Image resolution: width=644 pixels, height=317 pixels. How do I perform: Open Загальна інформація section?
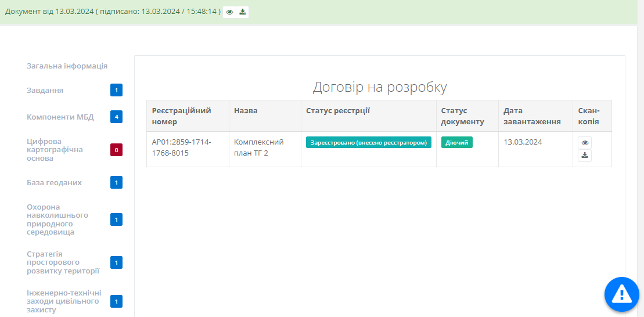point(67,66)
